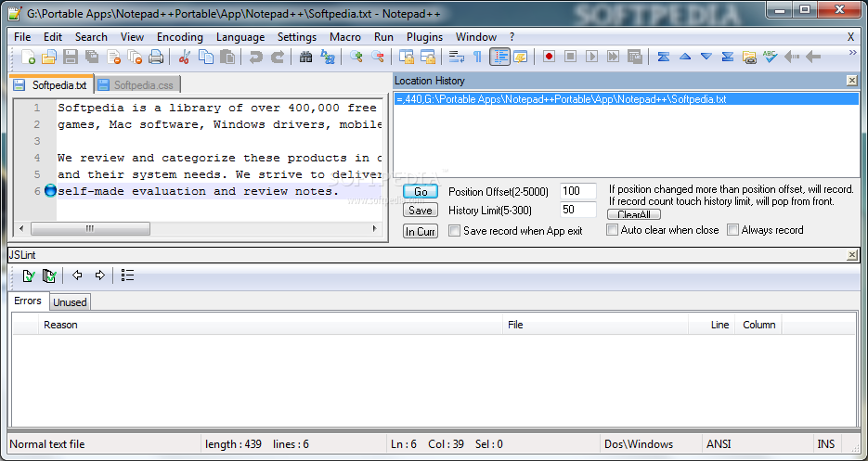The image size is (868, 461).
Task: Close the Location History panel
Action: (x=852, y=81)
